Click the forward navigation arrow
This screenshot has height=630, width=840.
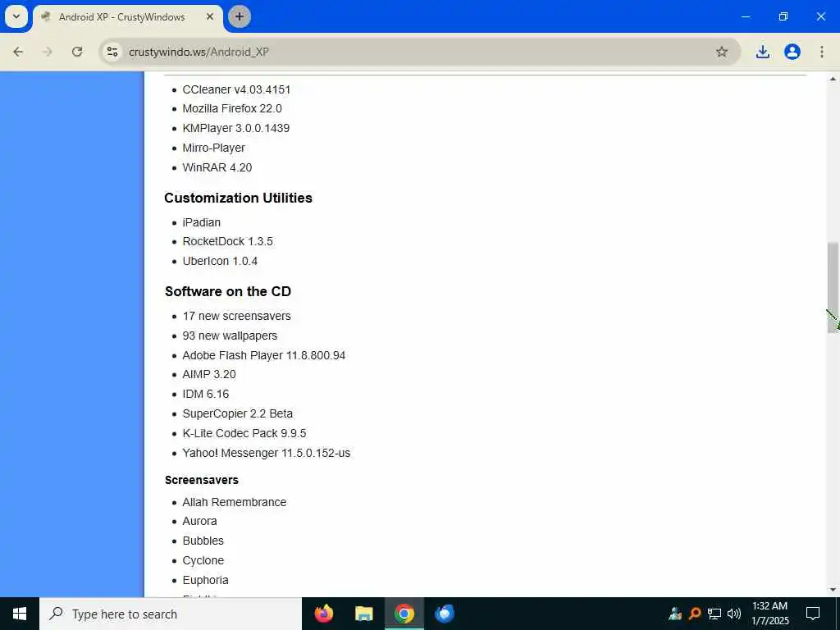click(47, 52)
